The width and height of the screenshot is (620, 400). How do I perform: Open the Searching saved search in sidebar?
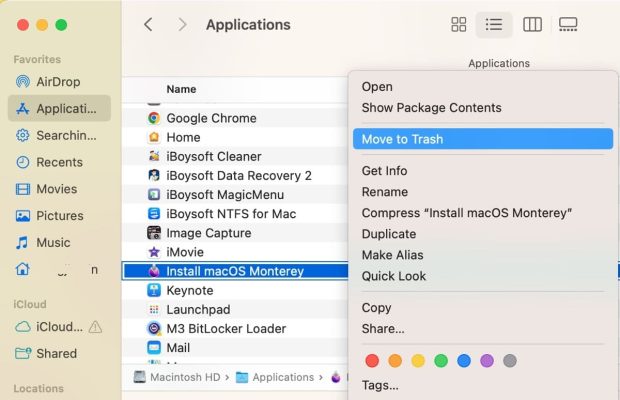coord(59,135)
